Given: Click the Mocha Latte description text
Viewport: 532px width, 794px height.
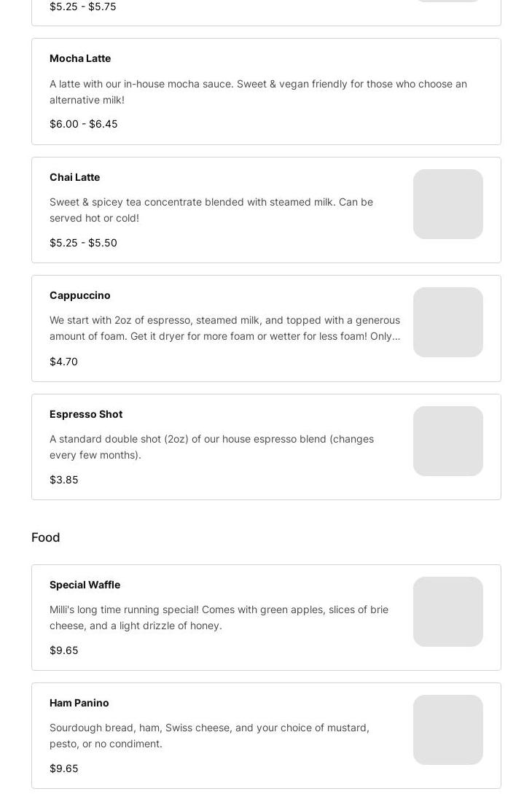Looking at the screenshot, I should click(258, 92).
